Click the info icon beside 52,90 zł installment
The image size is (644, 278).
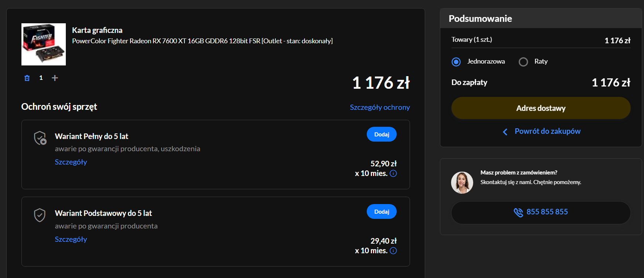click(x=393, y=173)
